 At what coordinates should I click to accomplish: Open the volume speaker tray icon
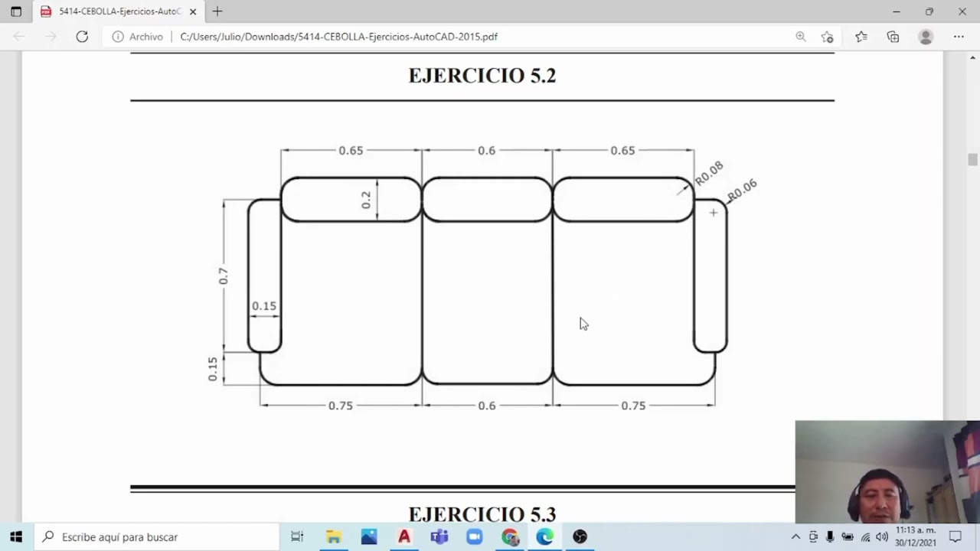pyautogui.click(x=881, y=536)
